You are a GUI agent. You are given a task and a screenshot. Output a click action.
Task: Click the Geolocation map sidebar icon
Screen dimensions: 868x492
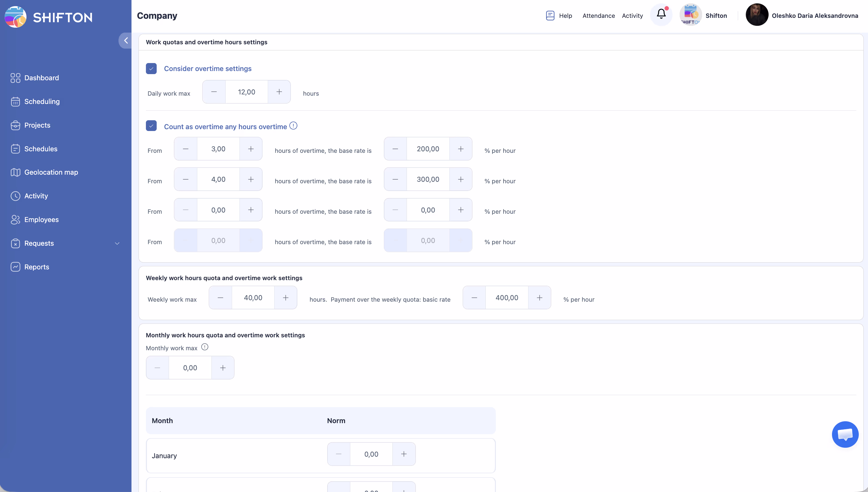coord(15,172)
